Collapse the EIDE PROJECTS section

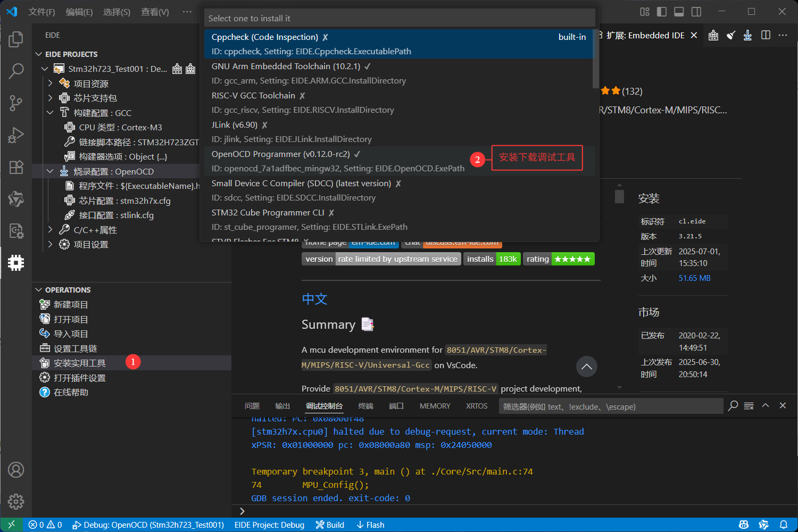(x=38, y=54)
